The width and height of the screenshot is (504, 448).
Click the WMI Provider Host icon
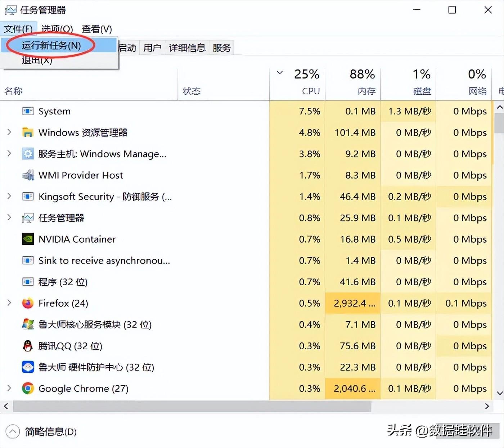(28, 175)
